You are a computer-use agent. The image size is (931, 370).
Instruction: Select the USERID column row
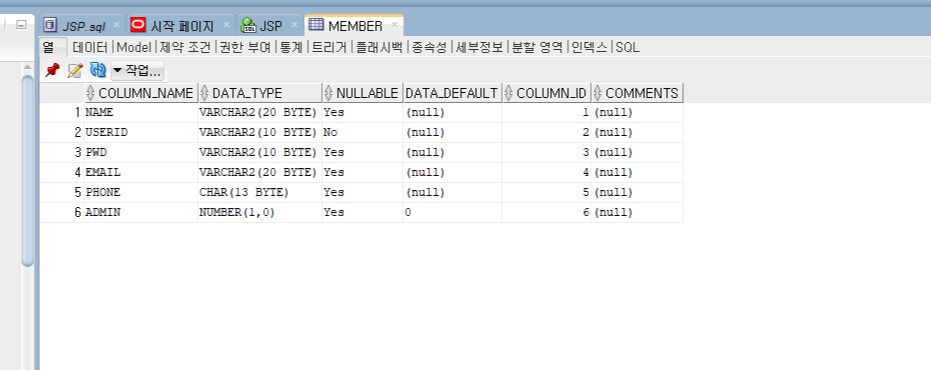coord(361,132)
